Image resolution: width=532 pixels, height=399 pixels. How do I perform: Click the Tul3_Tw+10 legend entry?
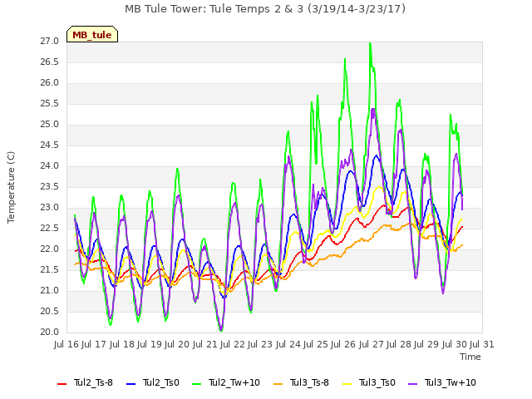click(x=441, y=382)
